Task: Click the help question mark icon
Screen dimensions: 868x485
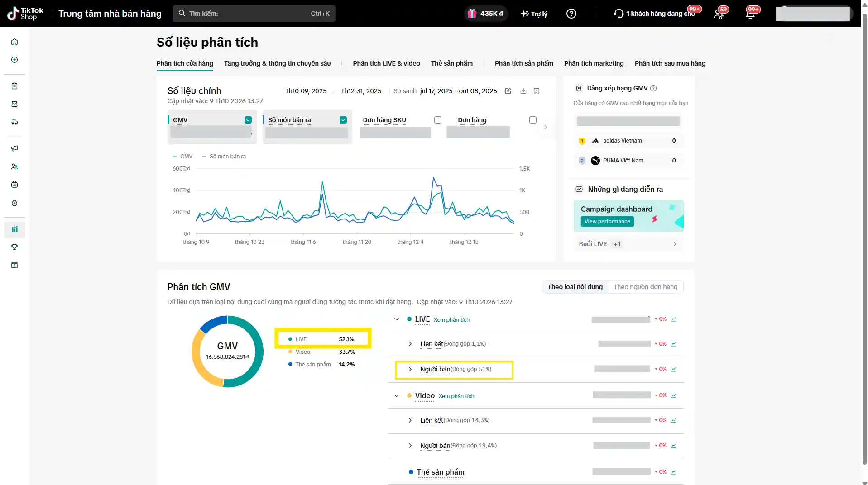Action: [x=571, y=14]
